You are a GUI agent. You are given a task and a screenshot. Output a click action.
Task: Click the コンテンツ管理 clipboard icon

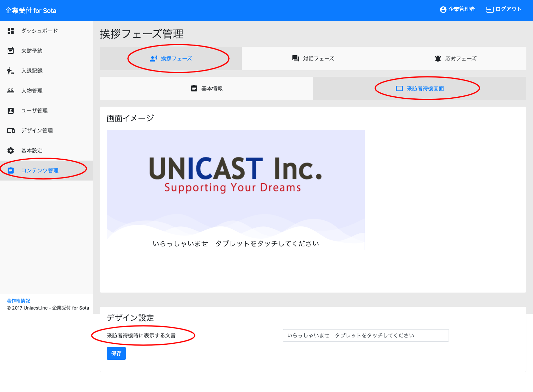click(11, 171)
